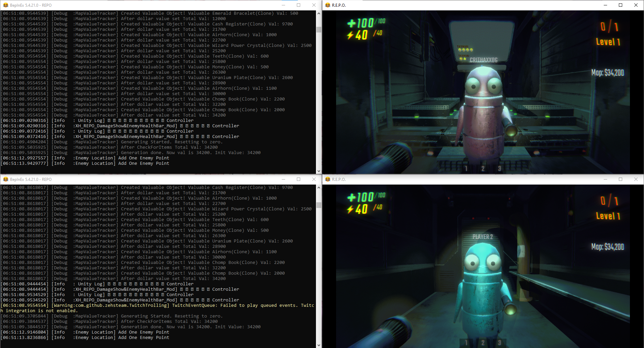The image size is (644, 348).
Task: Maximize the top BepInEx console window
Action: click(299, 5)
